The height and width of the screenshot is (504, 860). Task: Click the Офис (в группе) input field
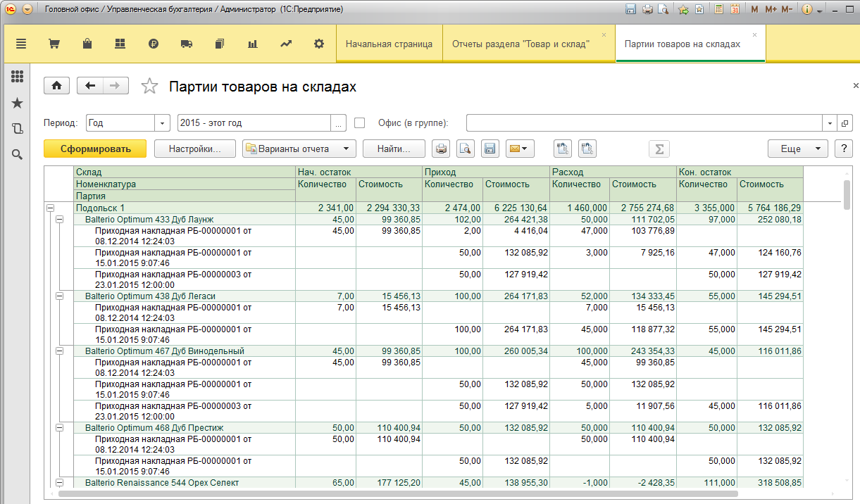coord(644,122)
